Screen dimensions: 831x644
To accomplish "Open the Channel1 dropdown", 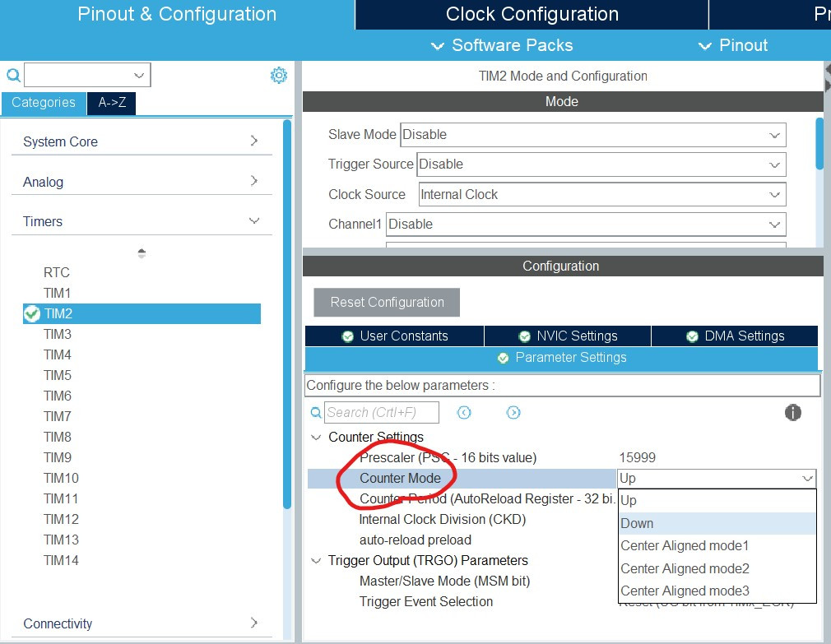I will click(586, 224).
